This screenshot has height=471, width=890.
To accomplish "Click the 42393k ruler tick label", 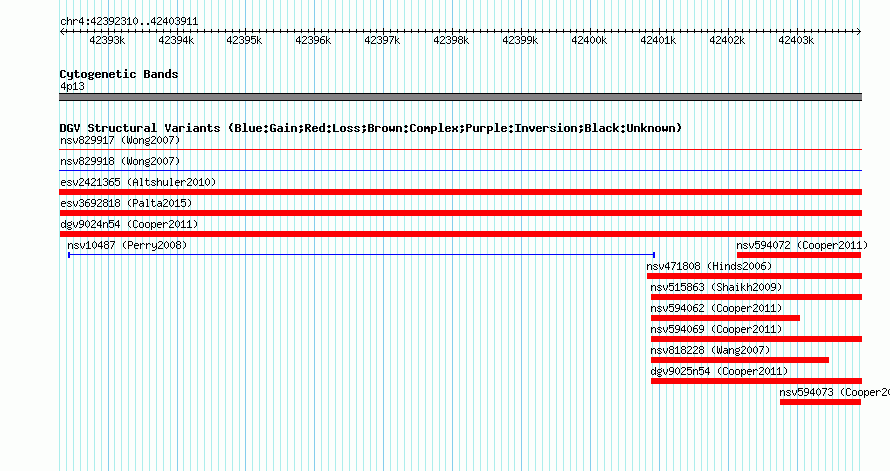I will tap(107, 40).
